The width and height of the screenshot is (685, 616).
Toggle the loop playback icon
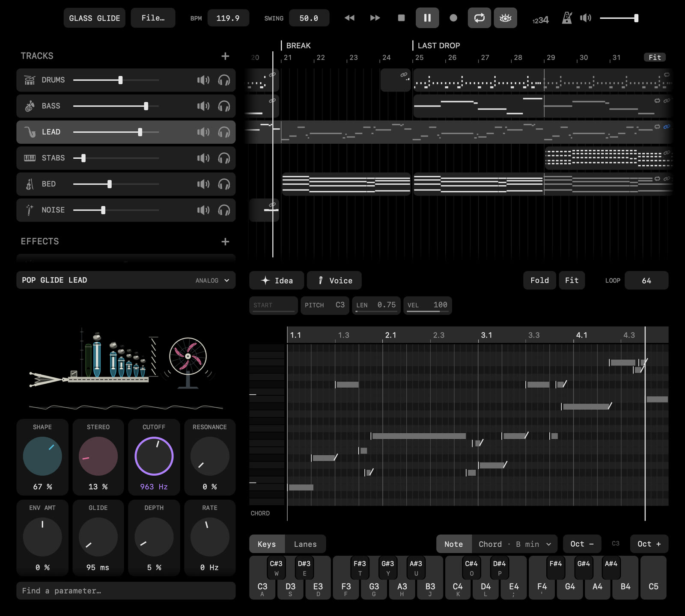click(x=479, y=18)
